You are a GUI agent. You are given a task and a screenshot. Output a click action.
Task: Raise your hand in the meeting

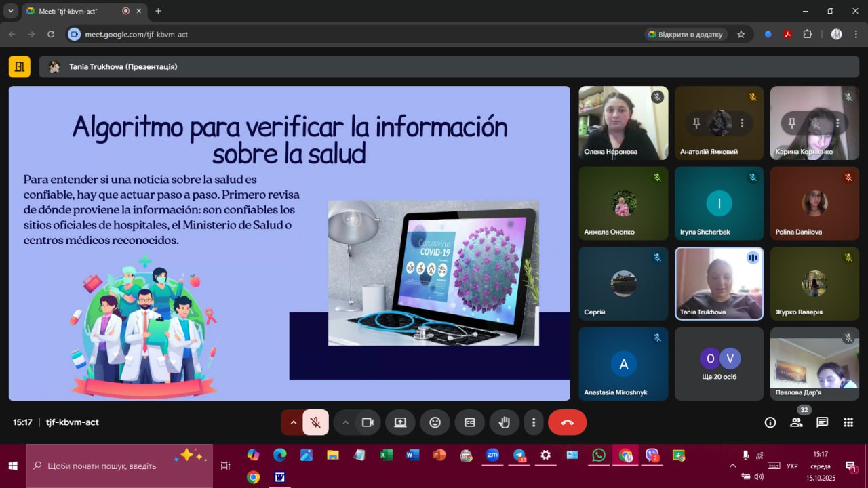coord(504,422)
